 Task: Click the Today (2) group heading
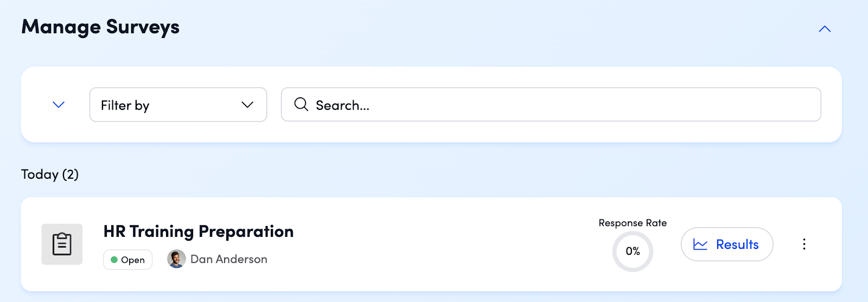[50, 174]
